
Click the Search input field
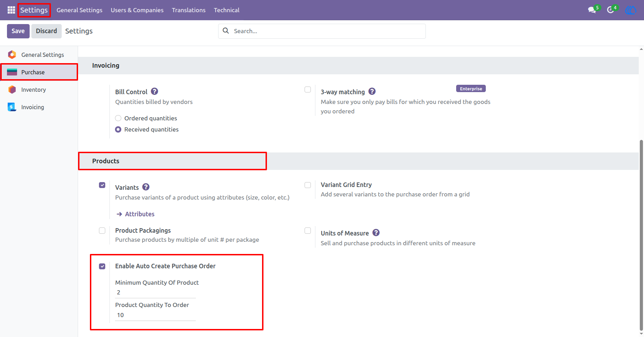(x=322, y=31)
